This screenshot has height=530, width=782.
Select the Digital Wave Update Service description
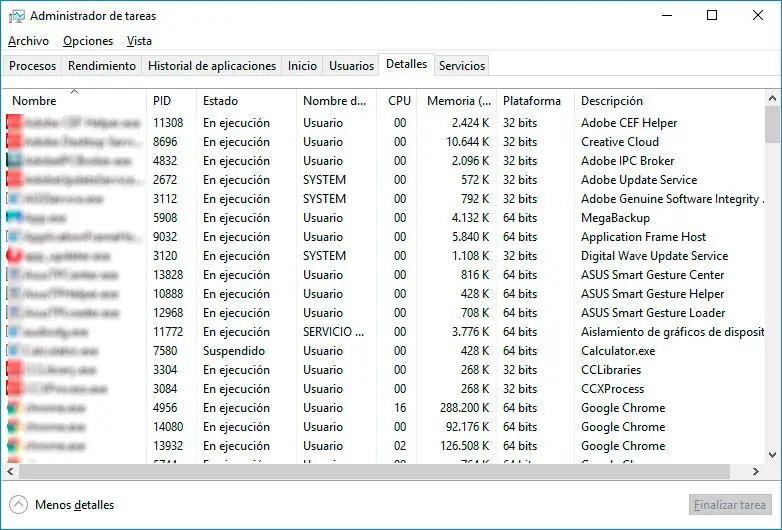click(654, 256)
